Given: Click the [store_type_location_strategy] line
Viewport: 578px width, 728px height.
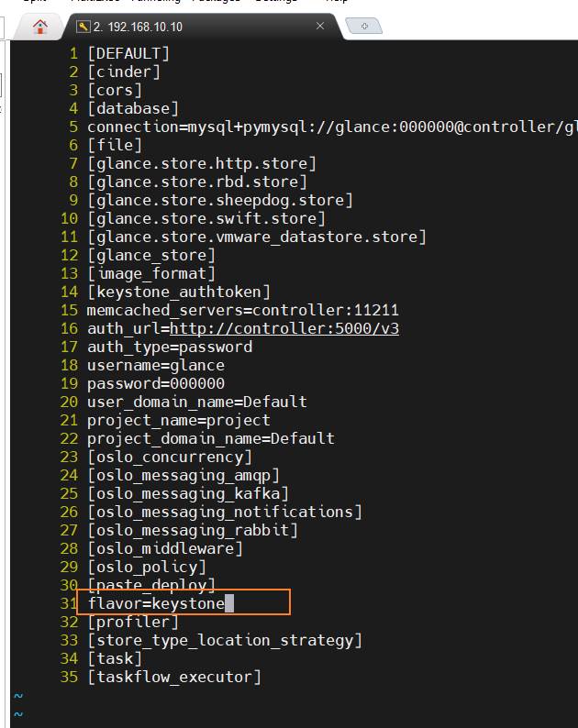Looking at the screenshot, I should [x=225, y=640].
